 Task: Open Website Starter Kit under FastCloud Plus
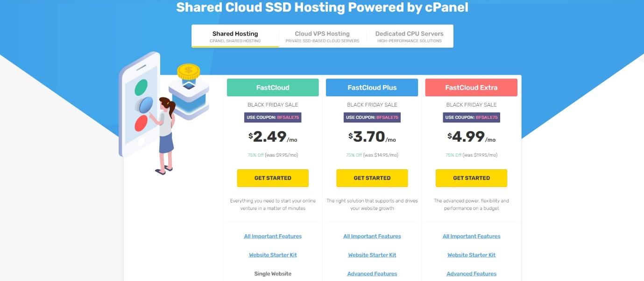point(372,255)
